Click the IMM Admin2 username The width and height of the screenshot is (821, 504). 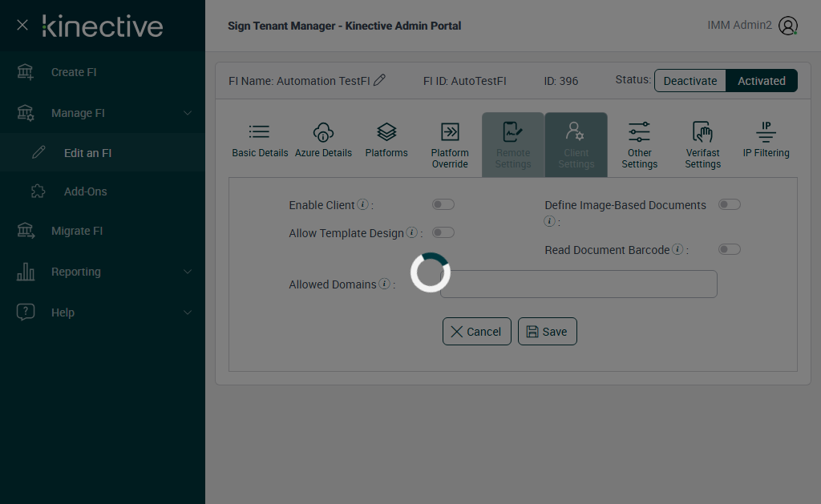click(x=739, y=25)
